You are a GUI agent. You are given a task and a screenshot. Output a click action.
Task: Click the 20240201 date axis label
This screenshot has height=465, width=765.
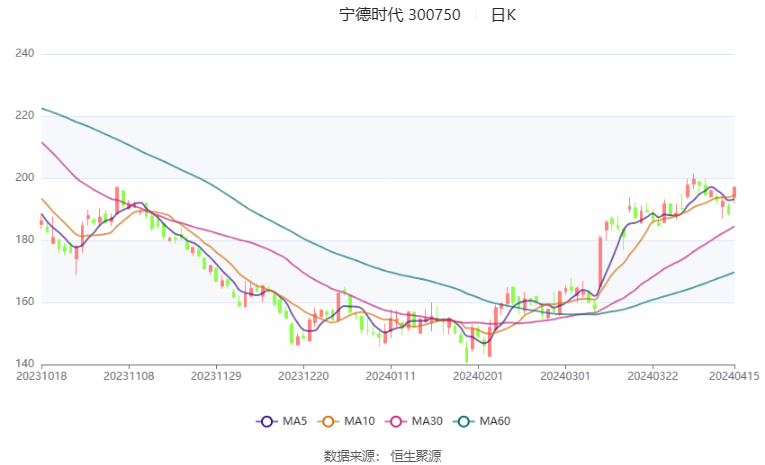point(478,376)
